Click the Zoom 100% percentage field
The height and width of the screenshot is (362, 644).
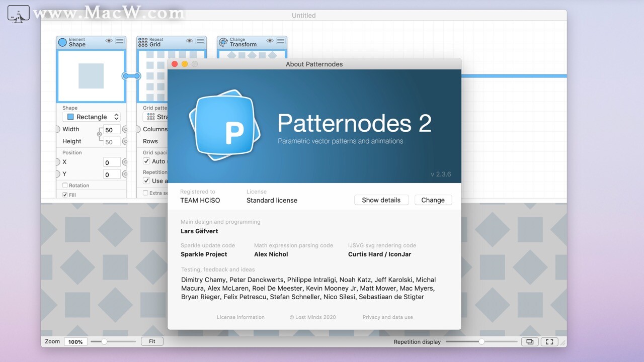(x=75, y=342)
